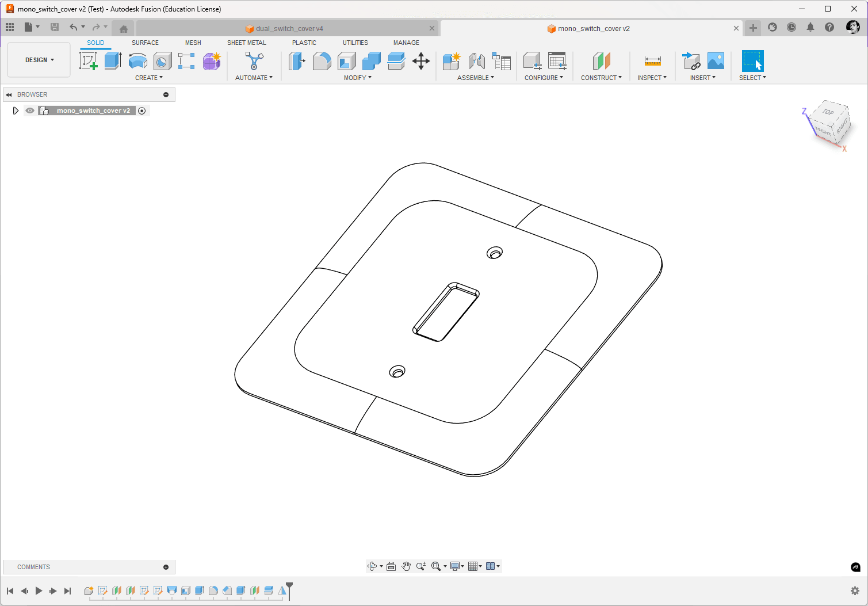Switch to the SHEET METAL tab

(247, 43)
